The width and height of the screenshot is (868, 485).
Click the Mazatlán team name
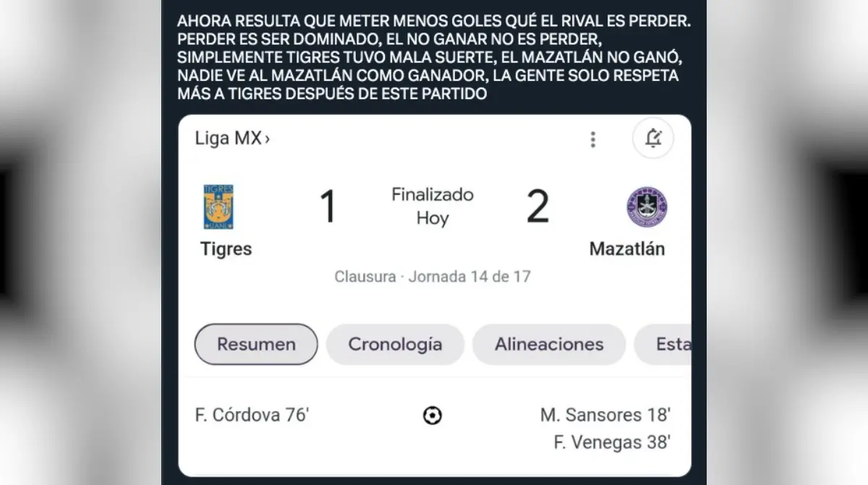(626, 248)
